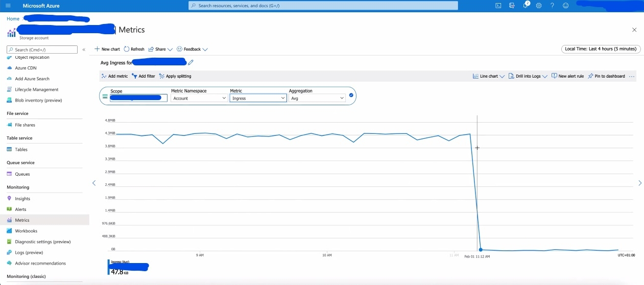Open the notifications bell icon
Screen dimensions: 644x285
(526, 6)
